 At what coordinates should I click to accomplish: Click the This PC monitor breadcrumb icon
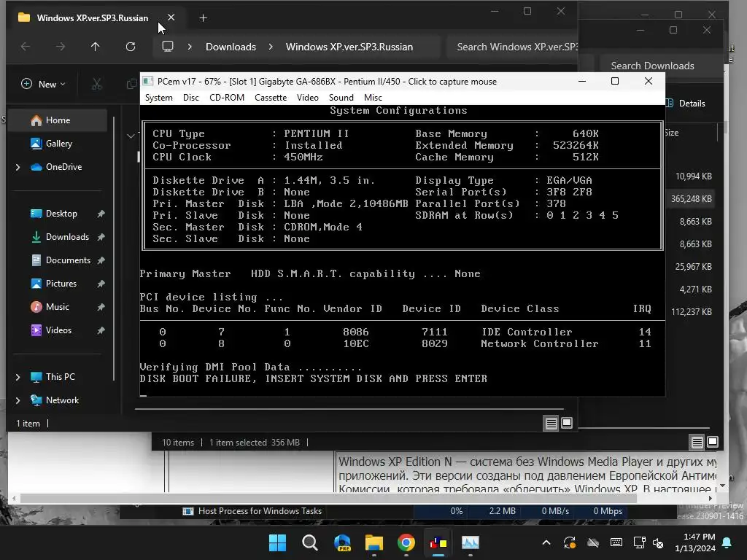tap(168, 47)
